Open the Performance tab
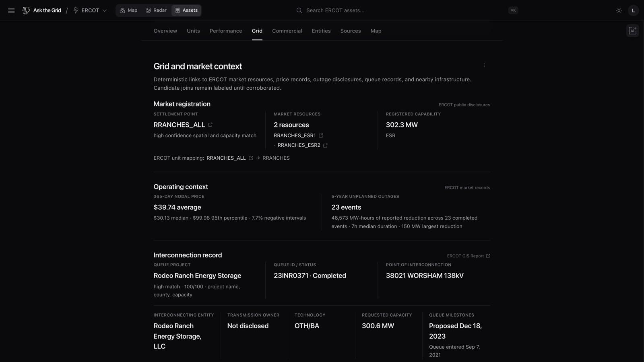The width and height of the screenshot is (644, 362). pos(226,31)
